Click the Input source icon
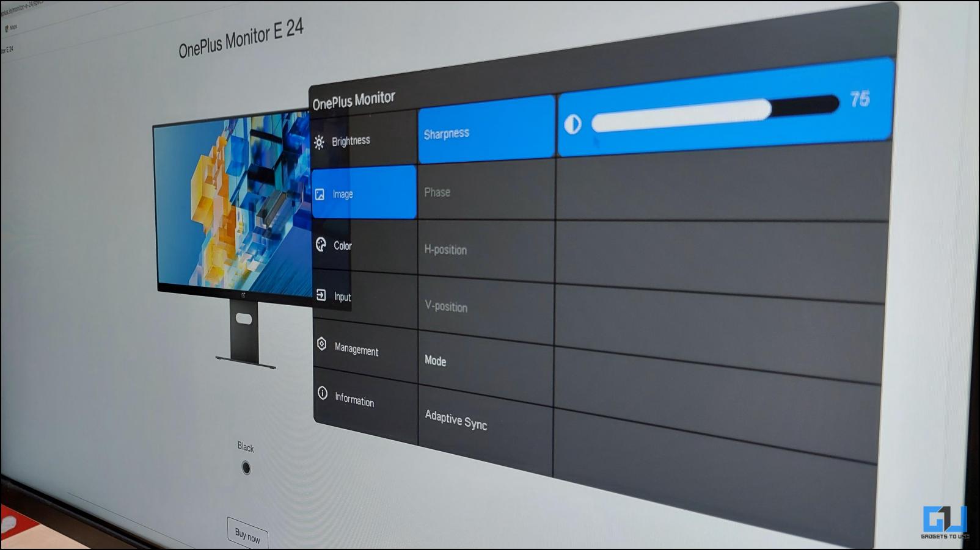This screenshot has height=550, width=980. tap(321, 295)
